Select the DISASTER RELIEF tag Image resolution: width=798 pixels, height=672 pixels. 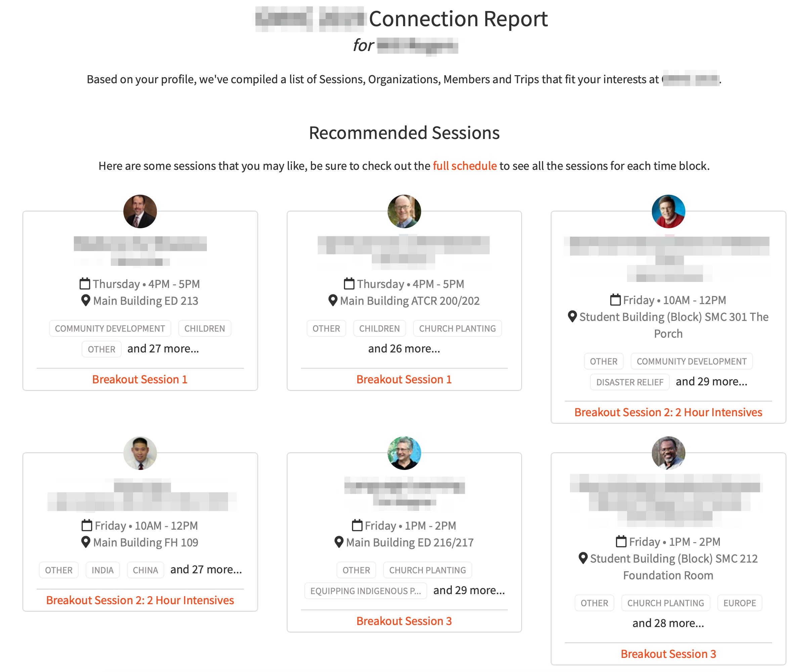point(629,382)
